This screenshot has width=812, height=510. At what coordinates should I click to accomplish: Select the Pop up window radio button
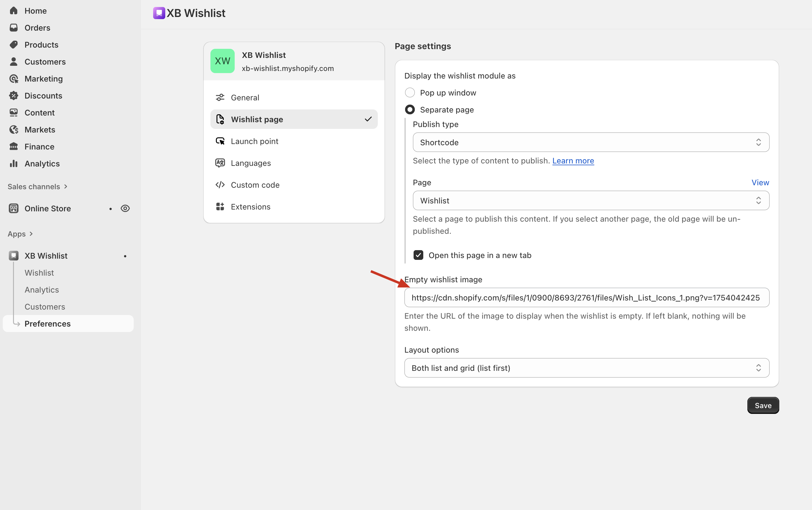pyautogui.click(x=410, y=93)
